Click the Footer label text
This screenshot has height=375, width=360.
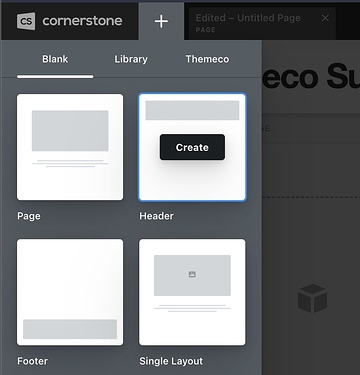32,361
